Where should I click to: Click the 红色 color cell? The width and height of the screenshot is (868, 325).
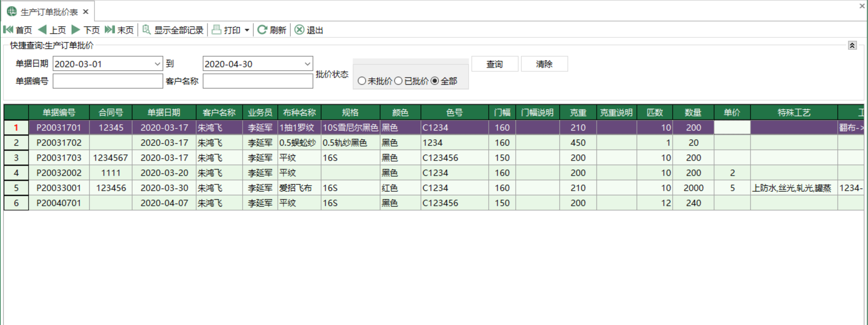pos(401,188)
